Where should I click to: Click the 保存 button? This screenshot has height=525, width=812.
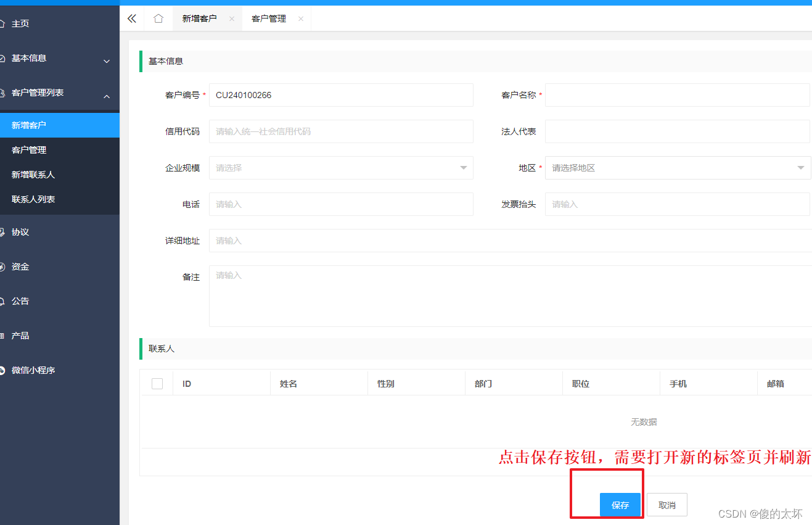point(620,505)
